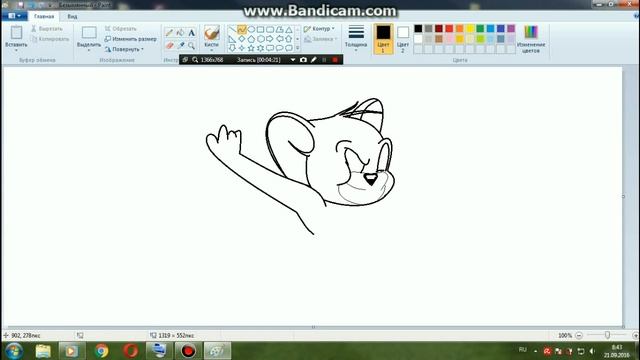Adjust the zoom slider in status bar
The image size is (640, 360).
(607, 335)
